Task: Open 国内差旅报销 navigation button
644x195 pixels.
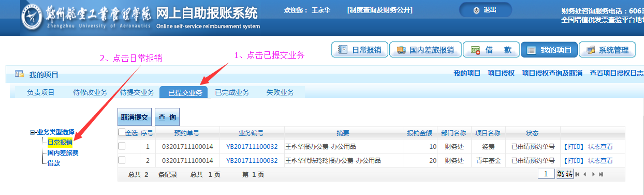Action: (x=425, y=50)
